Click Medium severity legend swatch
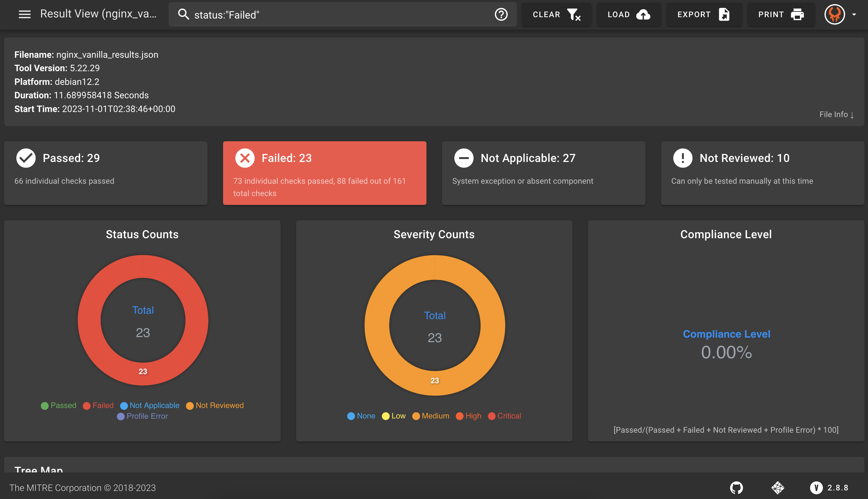 [416, 416]
